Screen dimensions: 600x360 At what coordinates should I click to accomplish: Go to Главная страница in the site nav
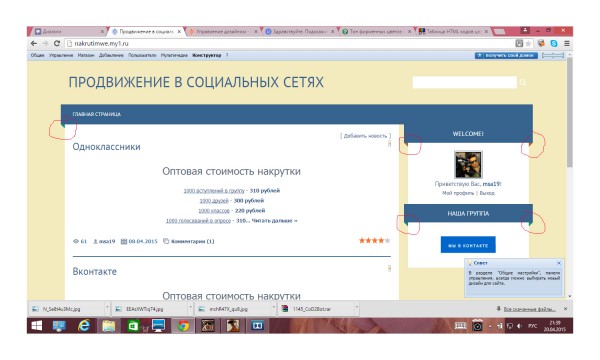[x=96, y=114]
